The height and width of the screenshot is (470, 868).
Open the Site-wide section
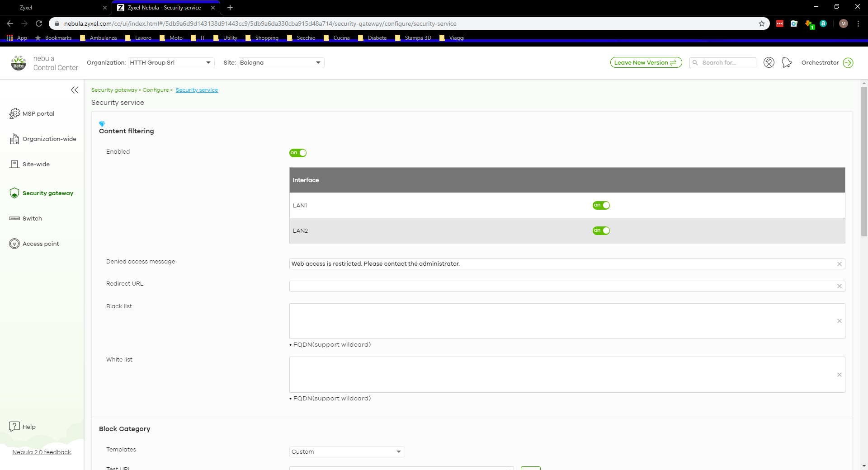pyautogui.click(x=36, y=164)
